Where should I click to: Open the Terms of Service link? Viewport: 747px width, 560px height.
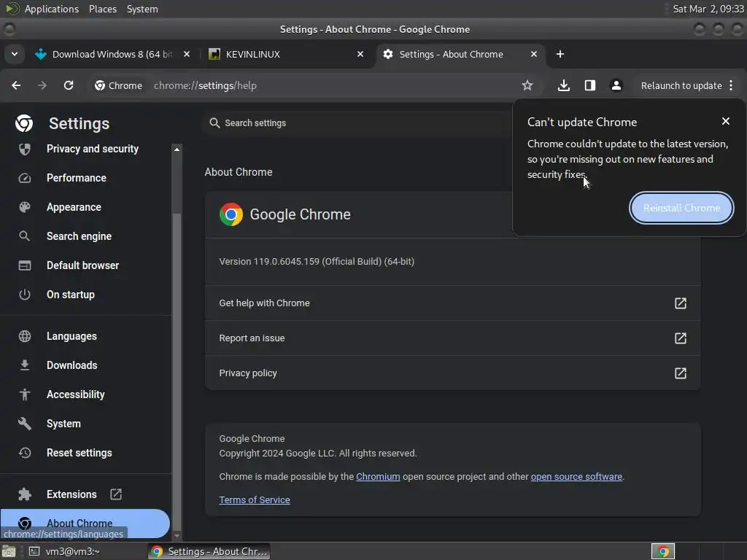(255, 500)
